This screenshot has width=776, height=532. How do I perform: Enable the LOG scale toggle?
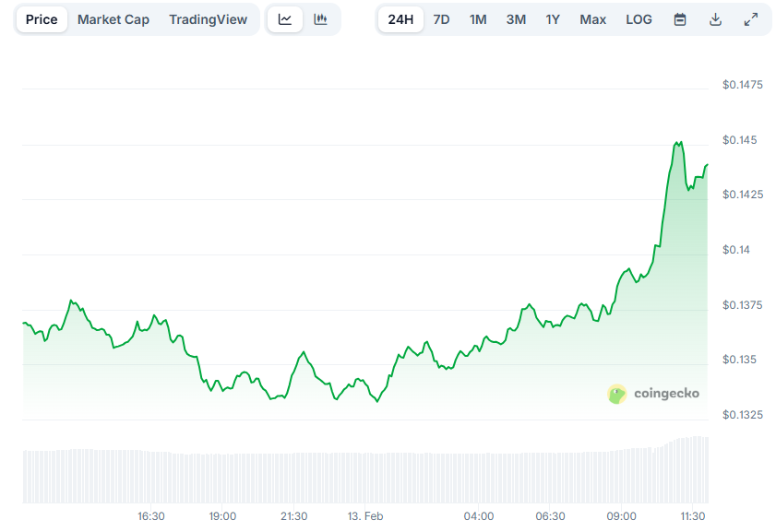click(x=639, y=18)
